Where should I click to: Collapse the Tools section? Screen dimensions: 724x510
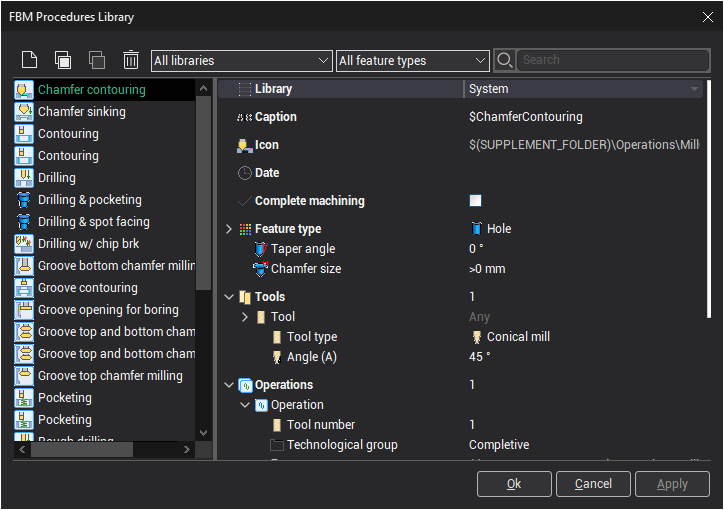pyautogui.click(x=229, y=297)
